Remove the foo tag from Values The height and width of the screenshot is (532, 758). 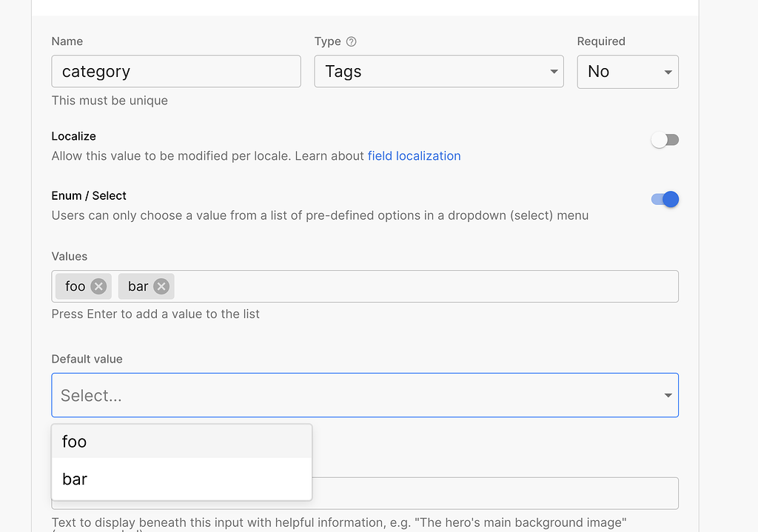(98, 286)
